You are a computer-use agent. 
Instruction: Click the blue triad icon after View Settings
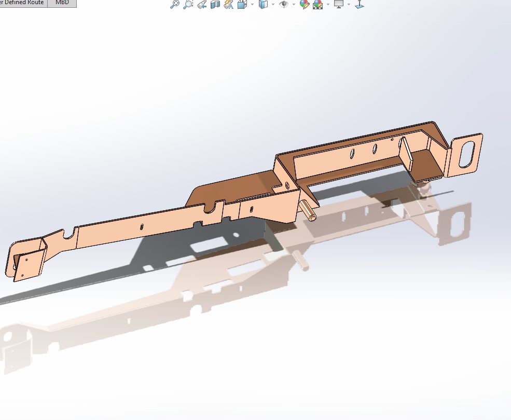point(360,4)
